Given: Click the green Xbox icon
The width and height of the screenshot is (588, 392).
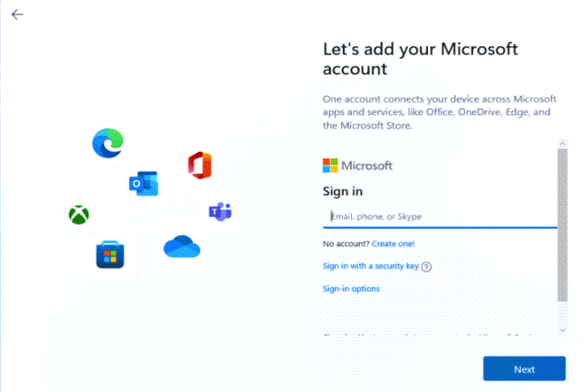Looking at the screenshot, I should tap(79, 215).
